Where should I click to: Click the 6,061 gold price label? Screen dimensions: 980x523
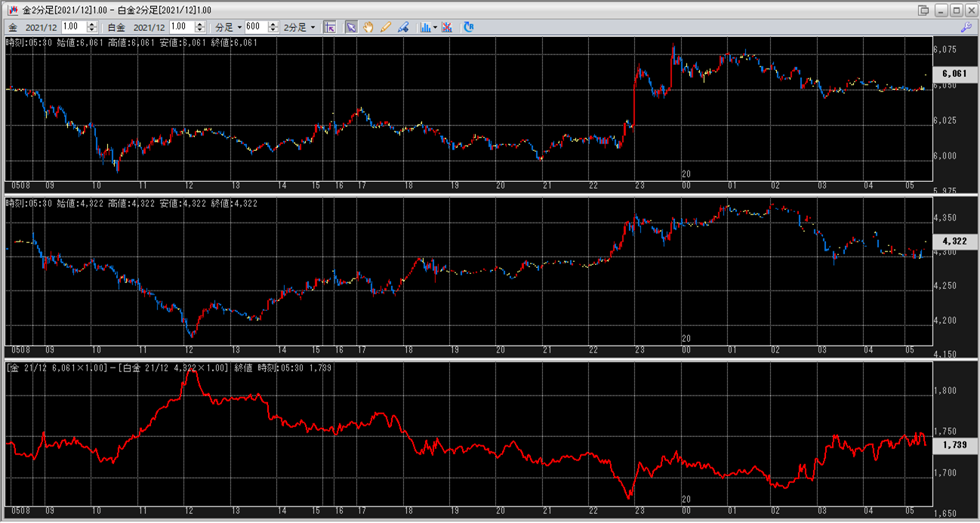[954, 74]
